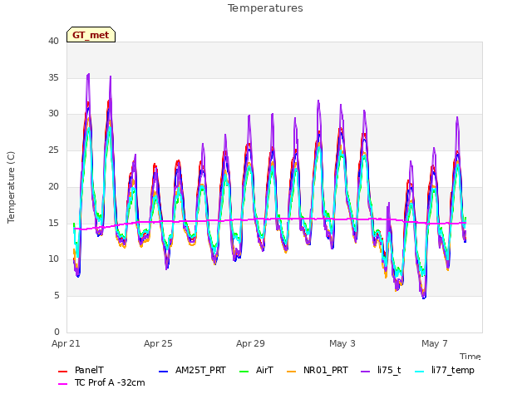Click the orange NR01_PRT color swatch

tap(291, 372)
